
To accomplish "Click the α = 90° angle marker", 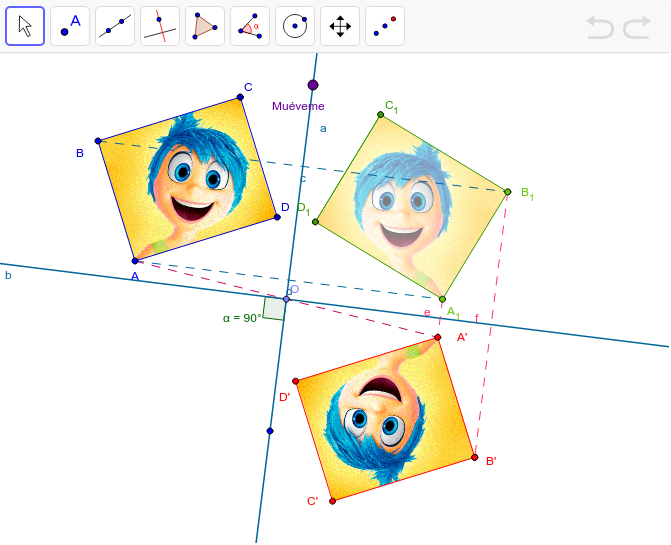I will tap(274, 308).
